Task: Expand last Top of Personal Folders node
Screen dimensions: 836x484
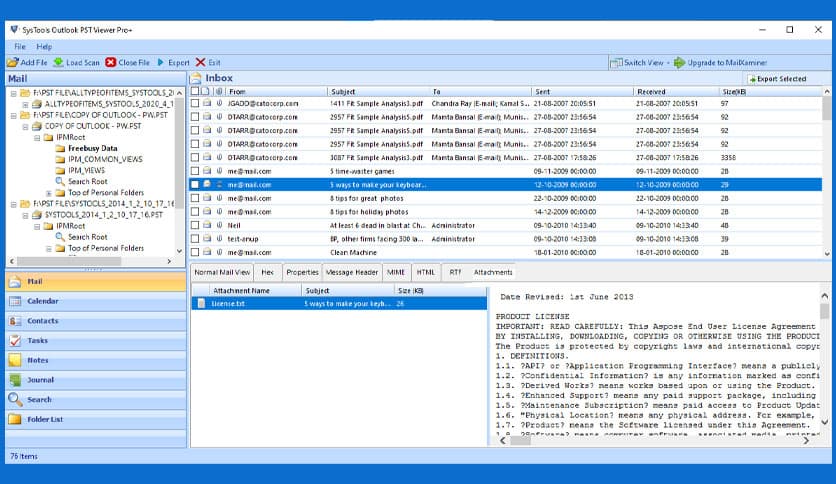Action: pyautogui.click(x=49, y=248)
